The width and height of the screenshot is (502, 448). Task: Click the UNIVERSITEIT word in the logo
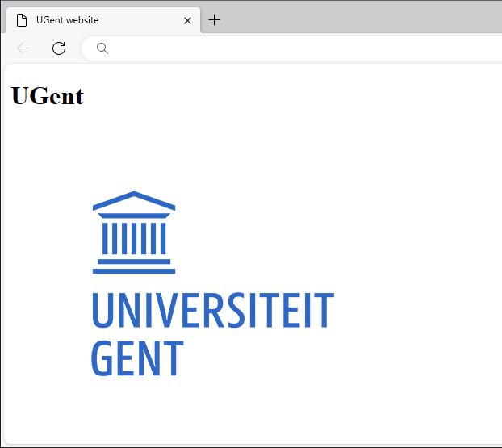(212, 310)
